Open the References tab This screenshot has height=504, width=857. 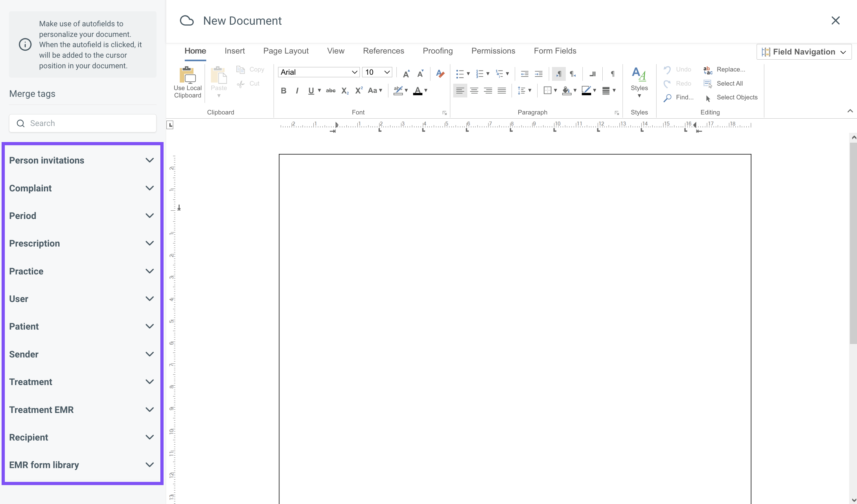click(x=384, y=51)
